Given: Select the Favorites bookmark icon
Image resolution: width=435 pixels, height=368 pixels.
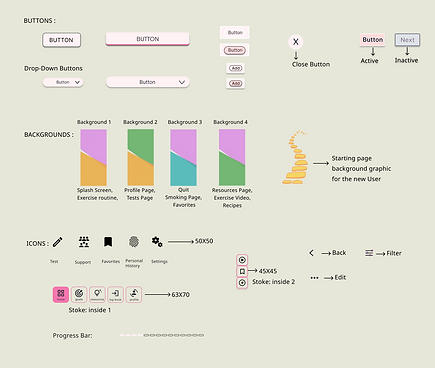Looking at the screenshot, I should tap(108, 242).
